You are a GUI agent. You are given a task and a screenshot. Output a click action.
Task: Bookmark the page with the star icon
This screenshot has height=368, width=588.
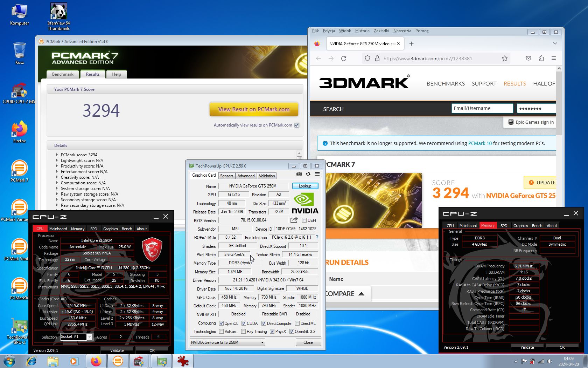(504, 59)
